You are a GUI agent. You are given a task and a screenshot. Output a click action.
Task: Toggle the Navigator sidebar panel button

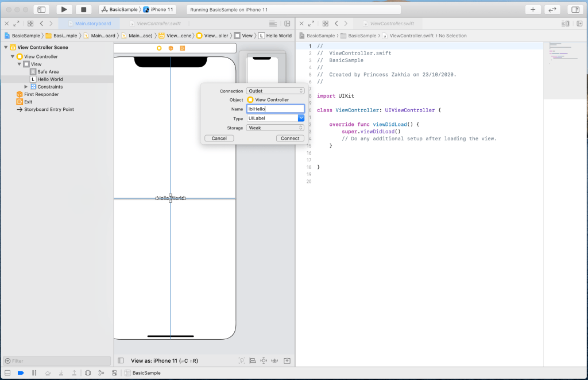[41, 10]
